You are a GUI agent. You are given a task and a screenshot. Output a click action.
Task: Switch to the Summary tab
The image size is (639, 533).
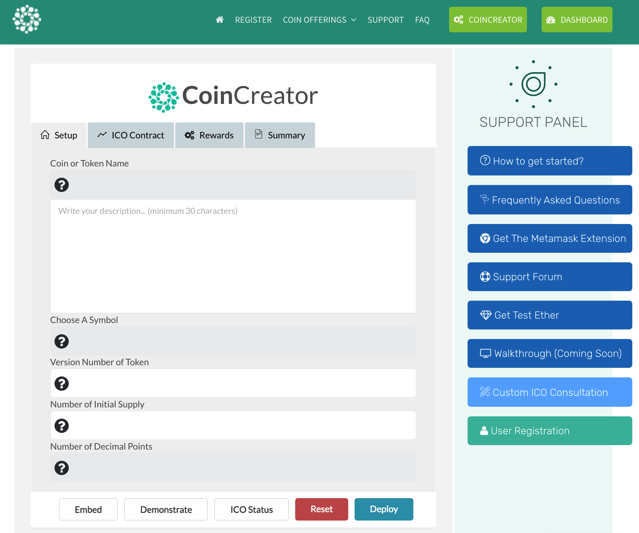(280, 135)
